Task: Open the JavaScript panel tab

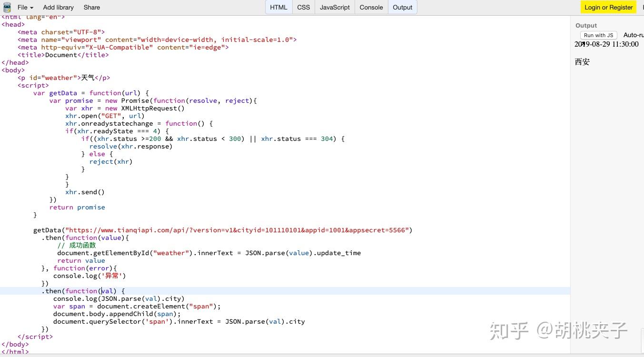Action: pos(334,7)
